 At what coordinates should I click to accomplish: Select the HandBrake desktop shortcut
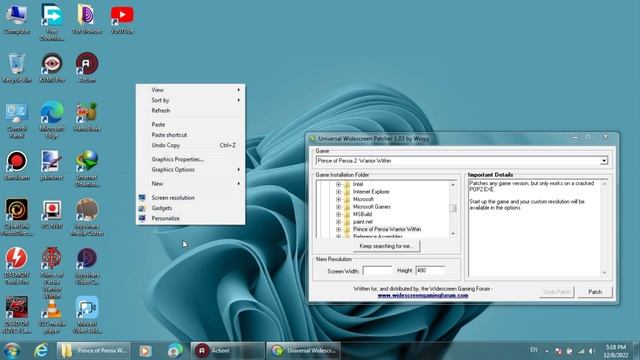coord(87,117)
